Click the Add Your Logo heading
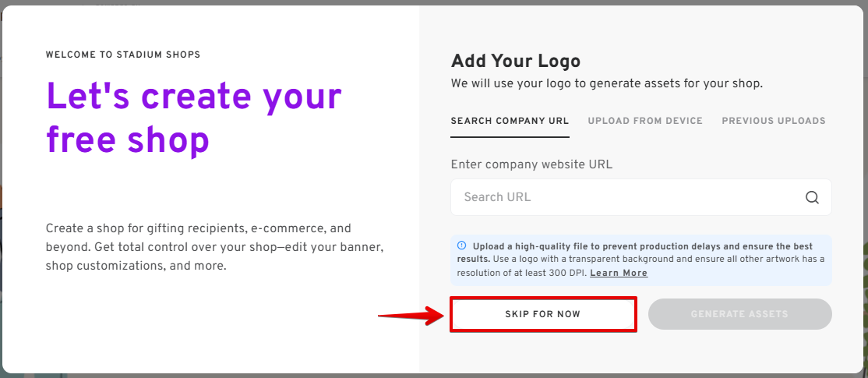Image resolution: width=868 pixels, height=378 pixels. (x=516, y=62)
